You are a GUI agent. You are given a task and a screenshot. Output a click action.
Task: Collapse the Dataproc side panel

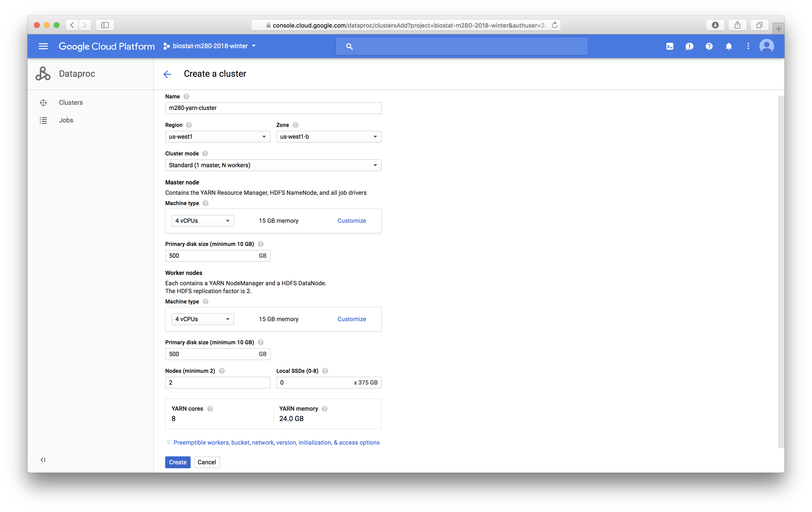[43, 460]
